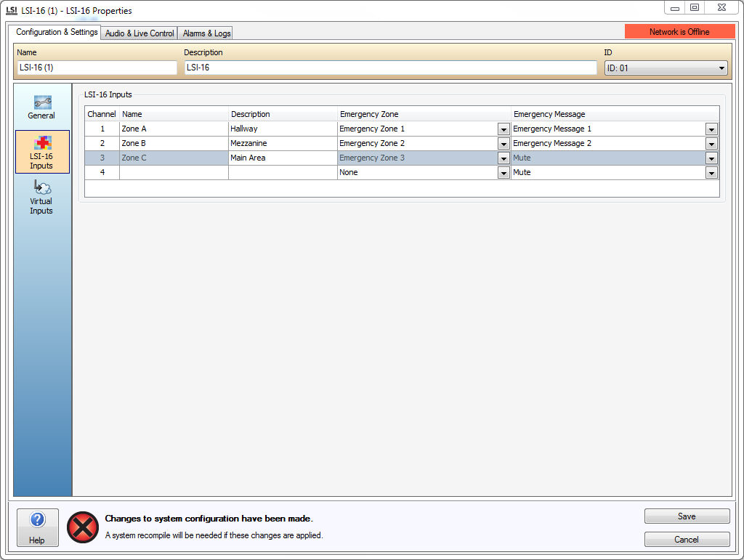Viewport: 744px width, 560px height.
Task: Maximize the LSI-16 Properties window
Action: tap(695, 7)
